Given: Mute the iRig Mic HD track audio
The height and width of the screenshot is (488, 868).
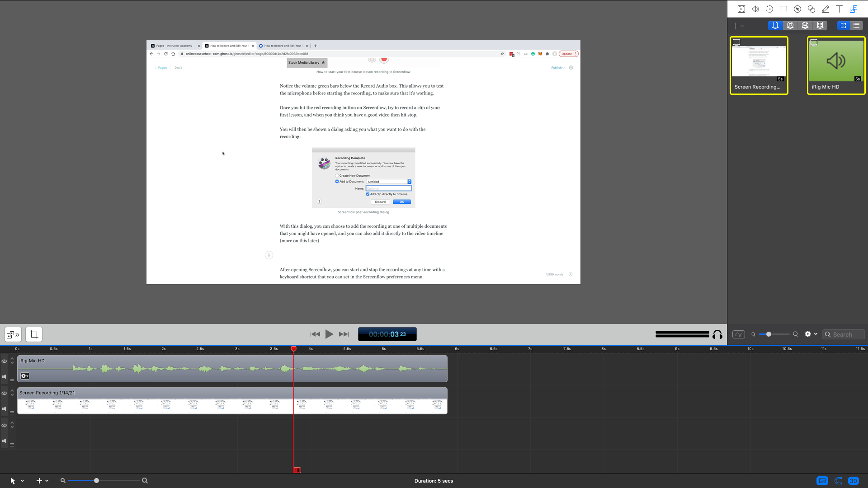Looking at the screenshot, I should coord(5,376).
